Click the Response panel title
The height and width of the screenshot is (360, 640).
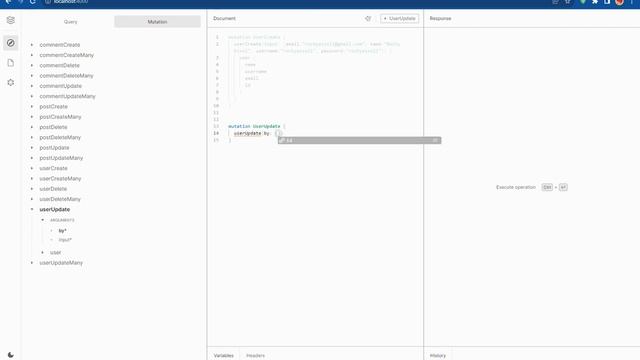[x=440, y=18]
